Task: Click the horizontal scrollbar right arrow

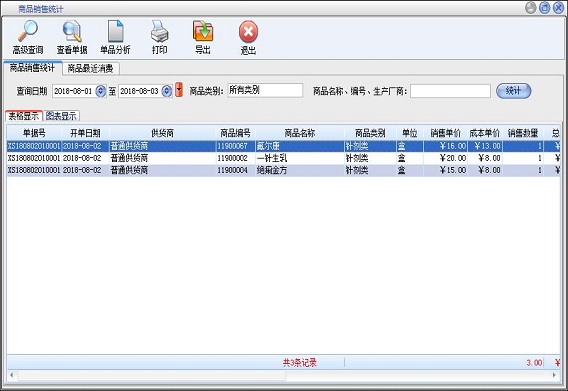Action: 555,375
